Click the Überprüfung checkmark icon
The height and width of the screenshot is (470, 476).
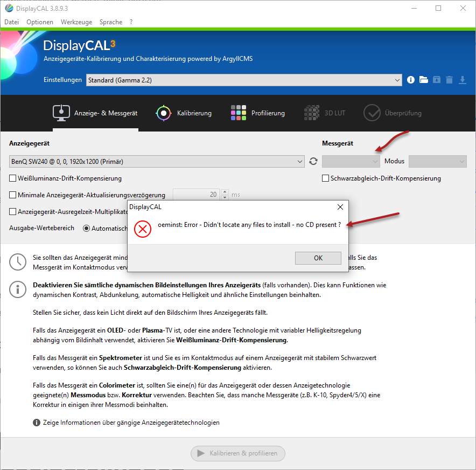coord(372,113)
